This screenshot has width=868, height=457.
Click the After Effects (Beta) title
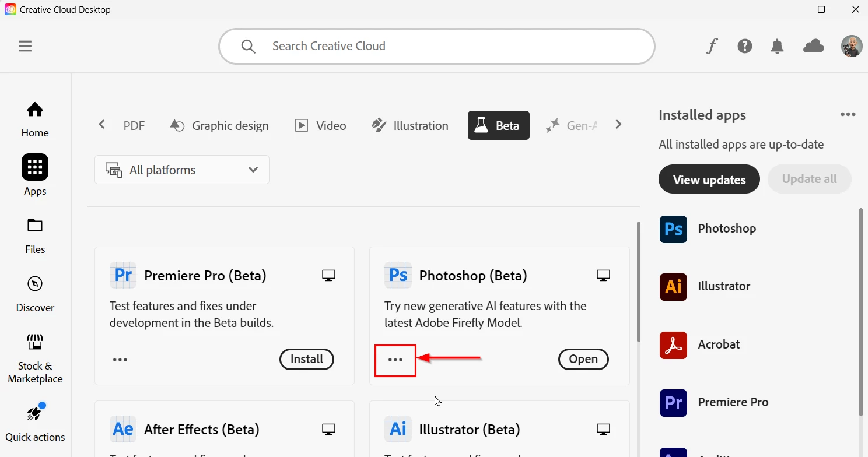(202, 430)
